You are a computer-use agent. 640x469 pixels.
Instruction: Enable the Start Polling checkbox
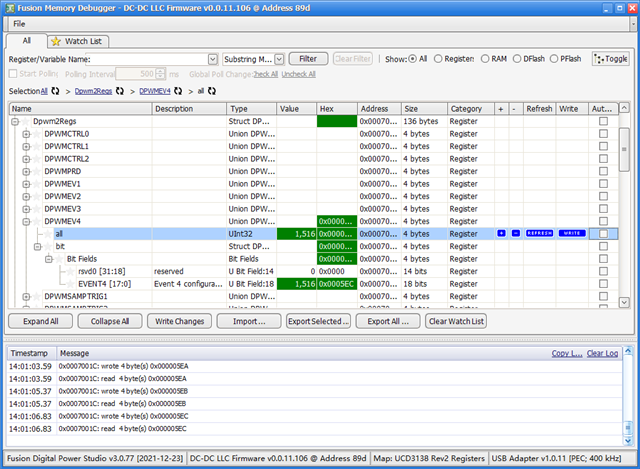(x=13, y=73)
